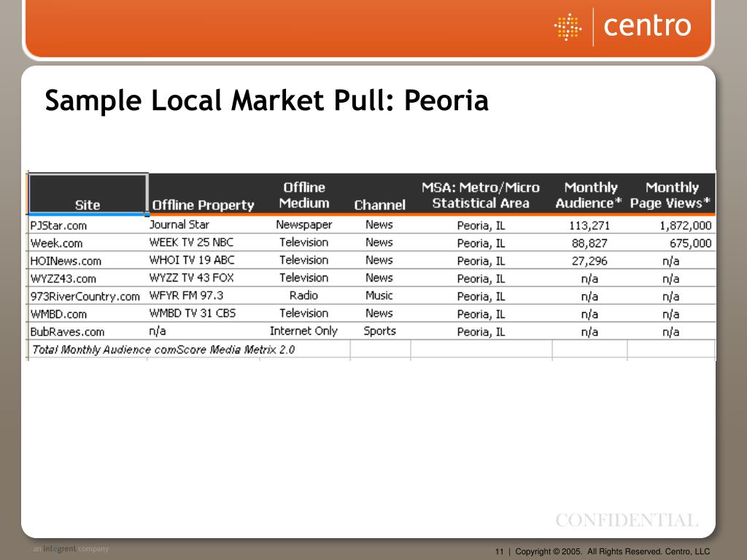Click the 'MSA: Metro/Micro Statistical Area' header
This screenshot has width=747, height=560.
pyautogui.click(x=481, y=195)
